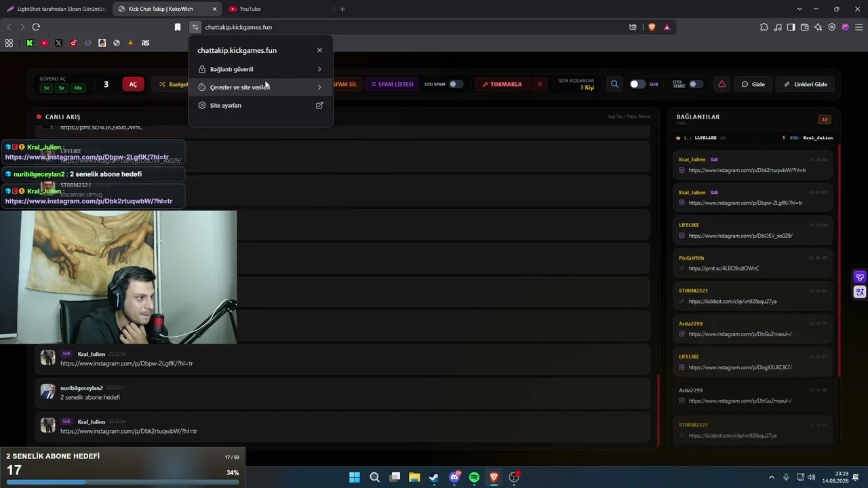
Task: Select the Kick Chat Takip tab
Action: tap(167, 9)
